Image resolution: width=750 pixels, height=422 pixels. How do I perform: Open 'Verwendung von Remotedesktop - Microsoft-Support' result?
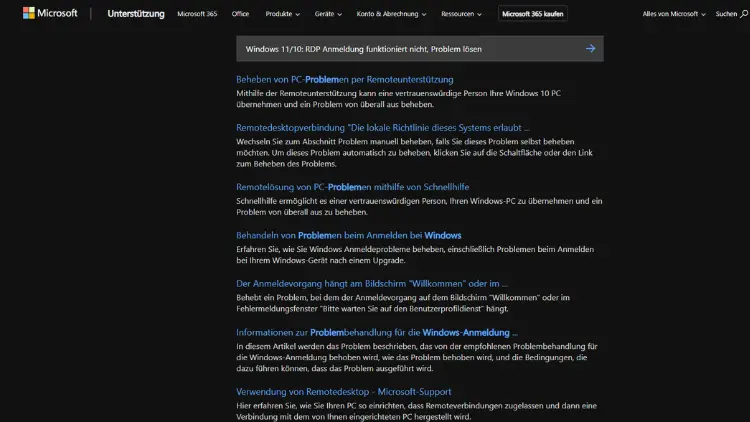tap(343, 392)
